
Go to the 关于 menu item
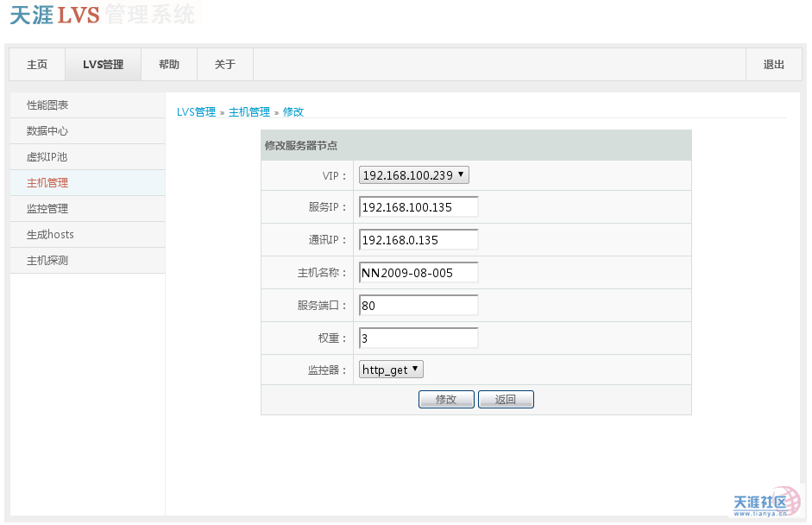click(224, 65)
